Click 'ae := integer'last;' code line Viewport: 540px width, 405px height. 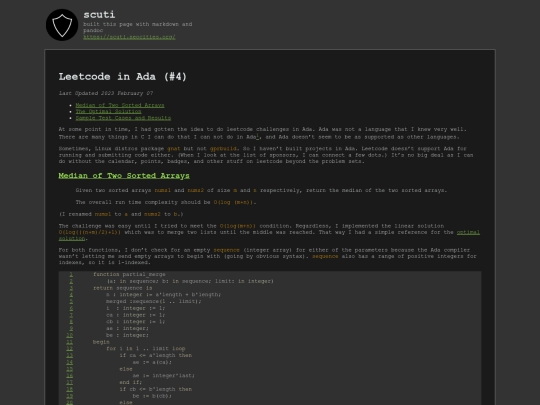[x=164, y=376]
